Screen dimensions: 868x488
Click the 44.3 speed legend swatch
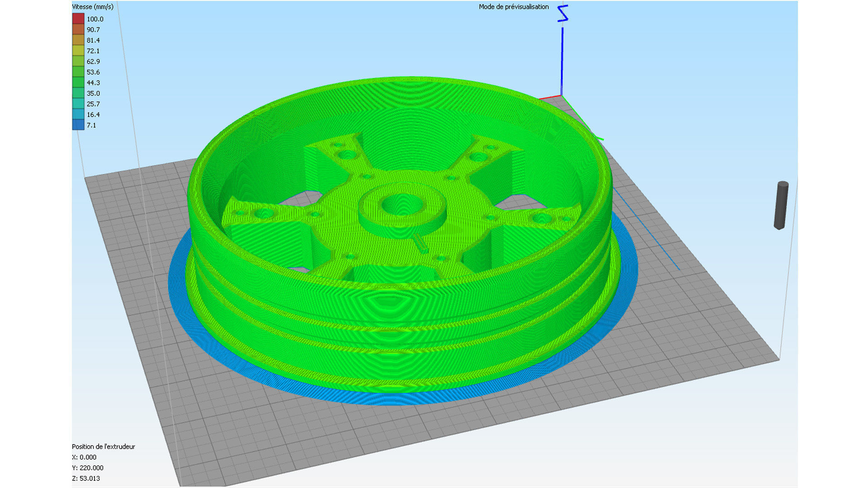coord(78,82)
